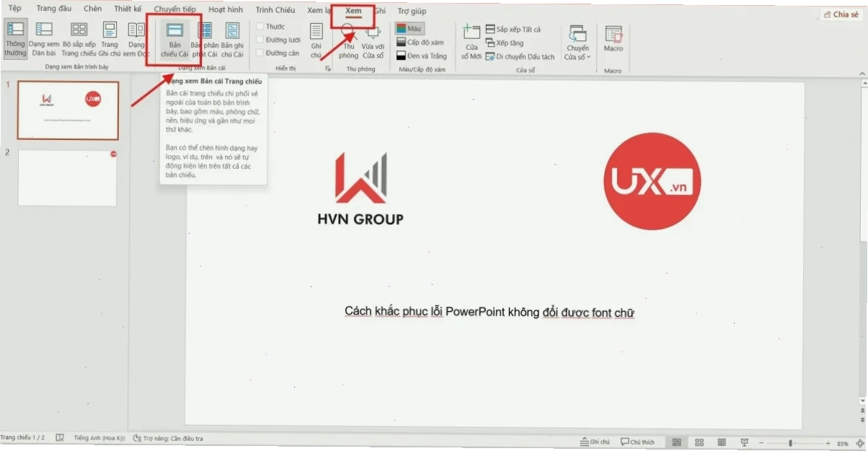Open the Thiết kế tab
This screenshot has width=868, height=451.
[128, 9]
